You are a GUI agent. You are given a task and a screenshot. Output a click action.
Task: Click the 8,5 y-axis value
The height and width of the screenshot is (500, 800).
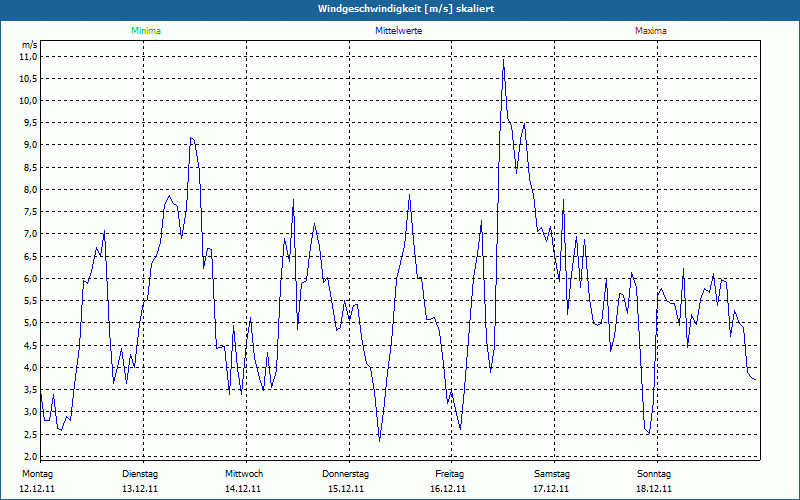pyautogui.click(x=30, y=167)
